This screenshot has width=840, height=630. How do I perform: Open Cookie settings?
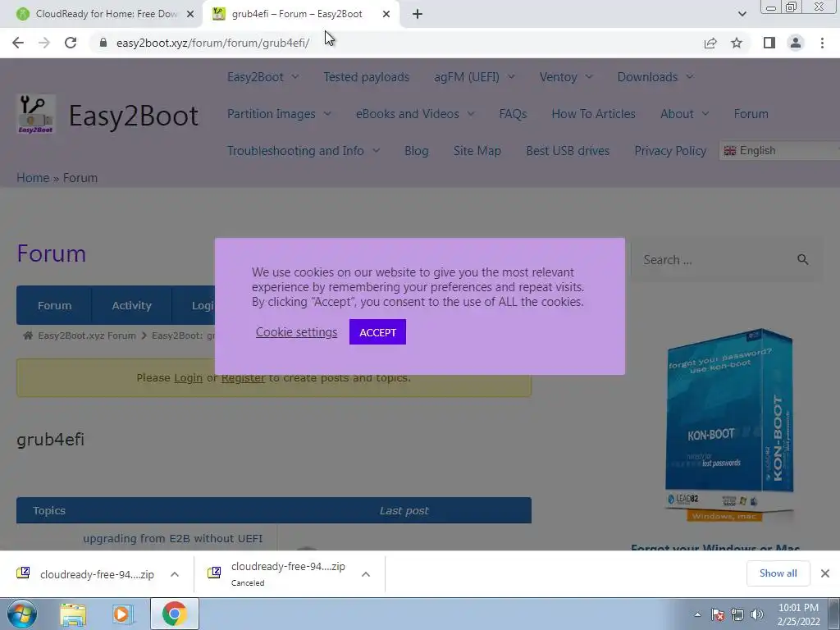coord(296,332)
